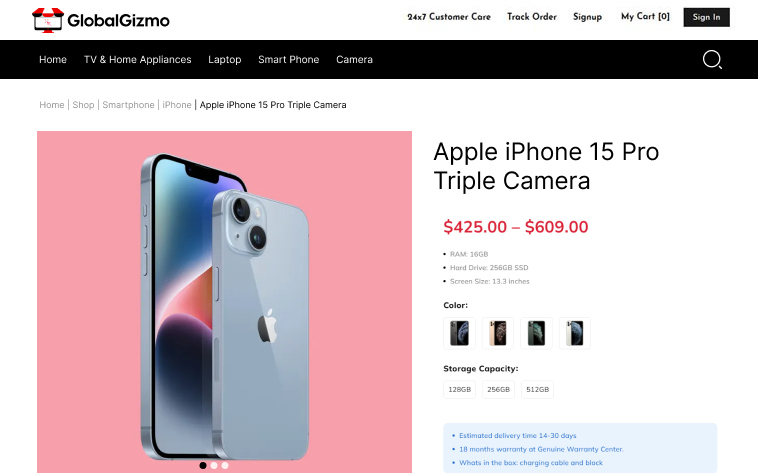The height and width of the screenshot is (473, 758).
Task: Select 256GB storage capacity
Action: [498, 389]
